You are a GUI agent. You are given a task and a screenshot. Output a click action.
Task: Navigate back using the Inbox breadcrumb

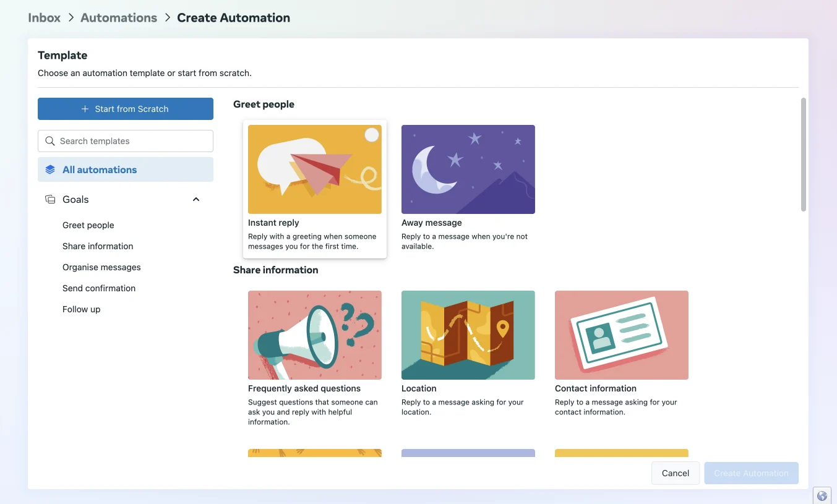pyautogui.click(x=44, y=17)
